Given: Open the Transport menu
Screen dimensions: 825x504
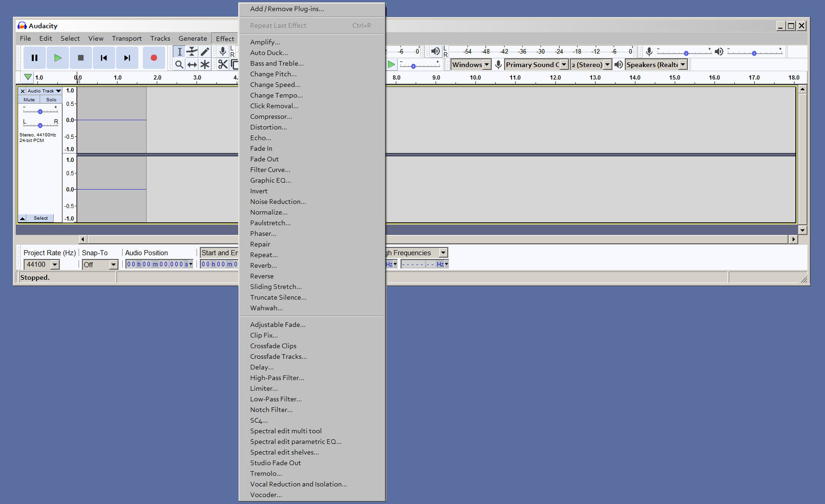Looking at the screenshot, I should (x=127, y=38).
